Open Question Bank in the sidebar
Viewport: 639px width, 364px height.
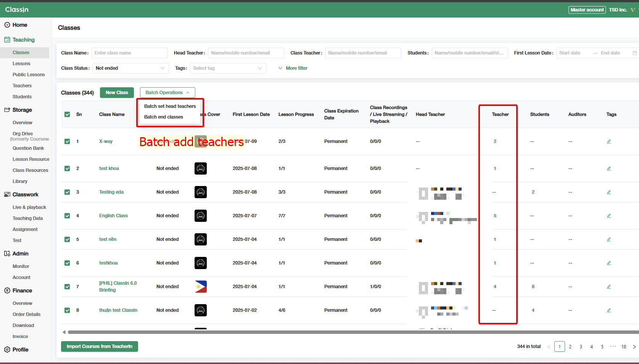(28, 148)
